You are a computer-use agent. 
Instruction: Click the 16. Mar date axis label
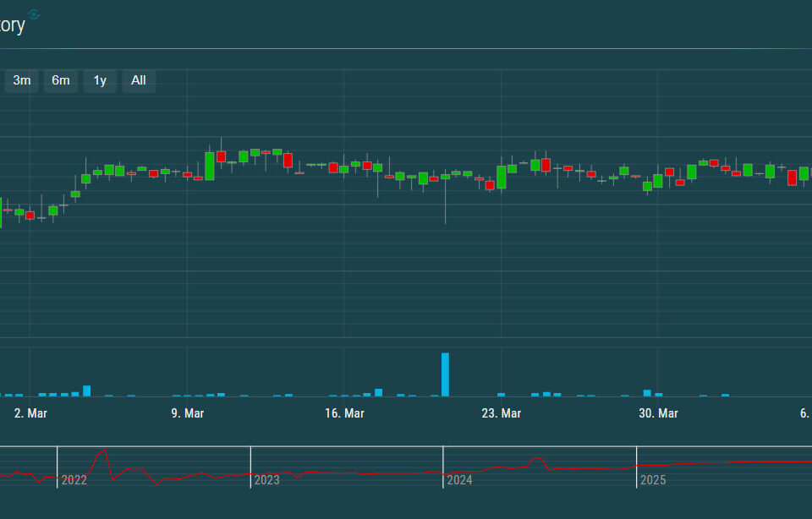click(x=344, y=413)
